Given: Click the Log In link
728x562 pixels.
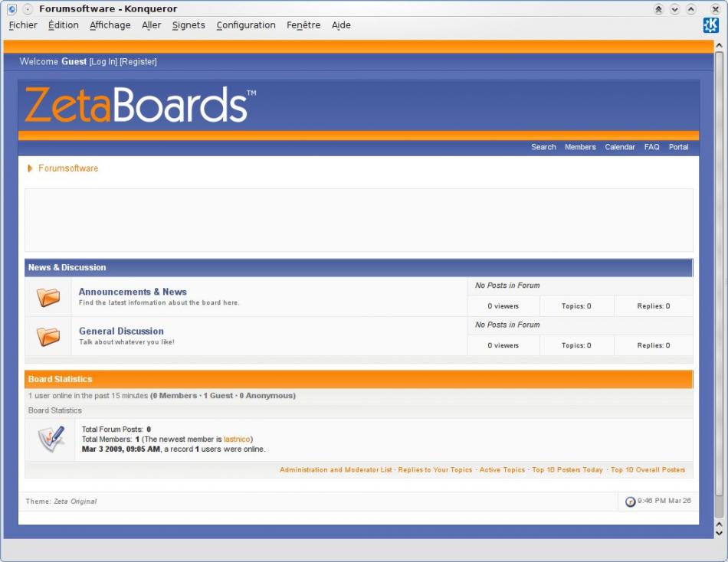Looking at the screenshot, I should (103, 62).
